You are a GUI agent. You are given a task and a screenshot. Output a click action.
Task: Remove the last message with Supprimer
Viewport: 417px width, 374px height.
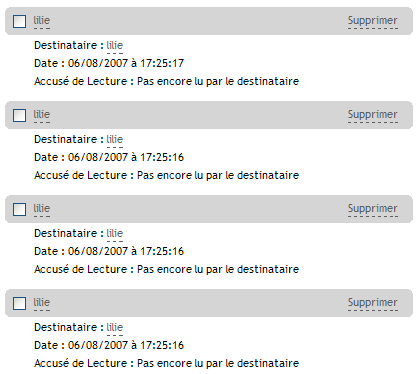click(373, 303)
